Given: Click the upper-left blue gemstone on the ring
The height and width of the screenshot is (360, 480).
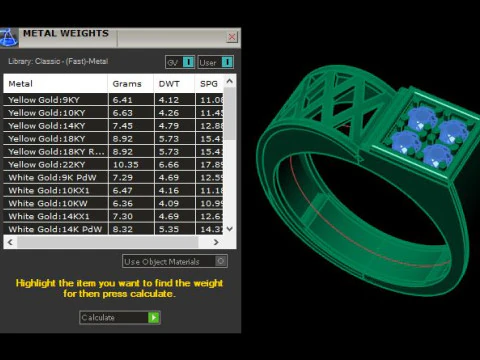Looking at the screenshot, I should (422, 119).
